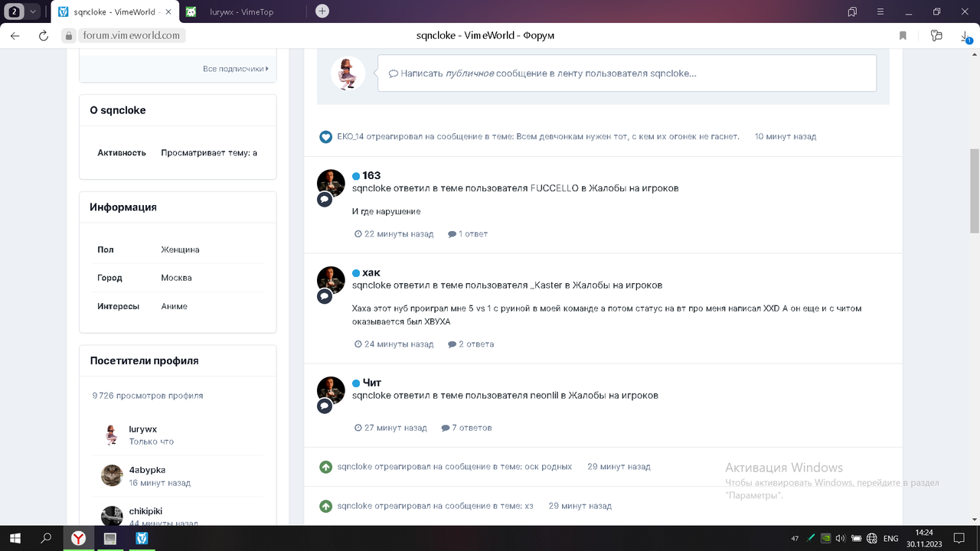
Task: Open _Kaster user link
Action: click(546, 285)
